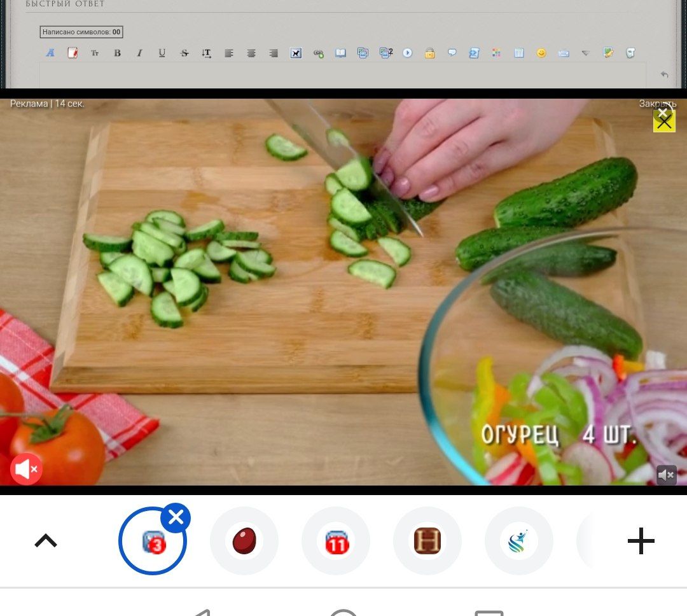Close the current tab with blue X
Image resolution: width=687 pixels, height=616 pixels.
tap(176, 518)
